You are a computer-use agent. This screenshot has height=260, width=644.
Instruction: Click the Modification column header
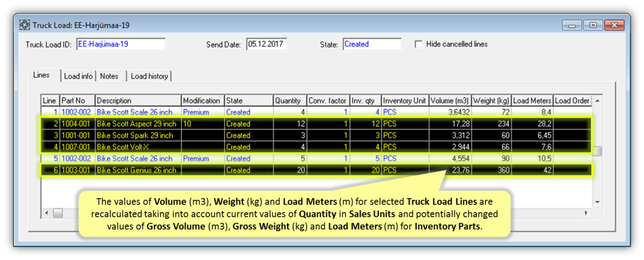[x=203, y=101]
